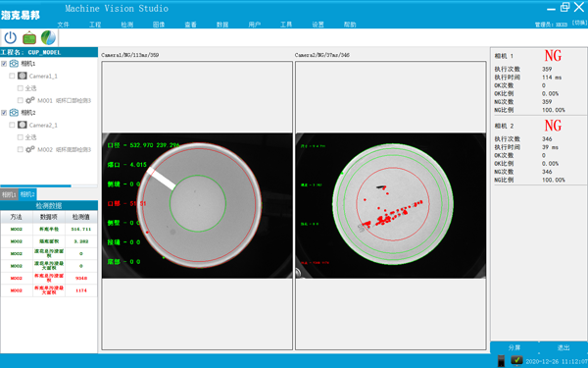Click the blue power icon in toolbar
The height and width of the screenshot is (368, 588).
[x=11, y=37]
